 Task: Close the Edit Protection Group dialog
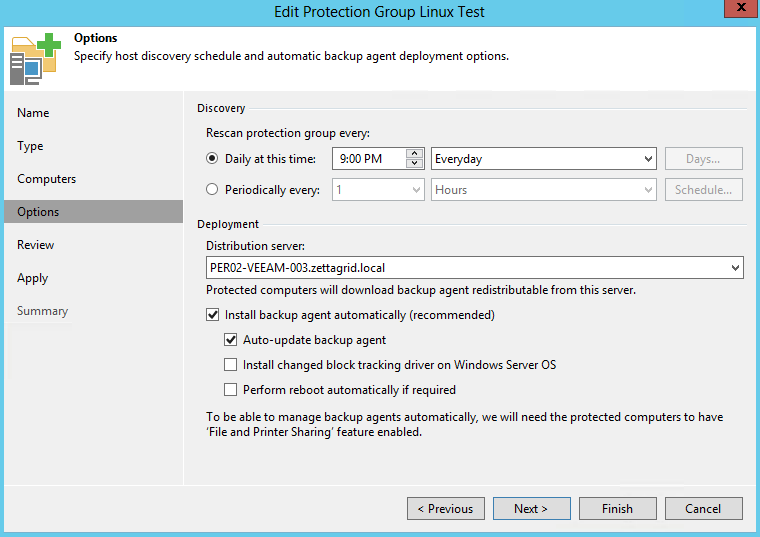tap(741, 8)
